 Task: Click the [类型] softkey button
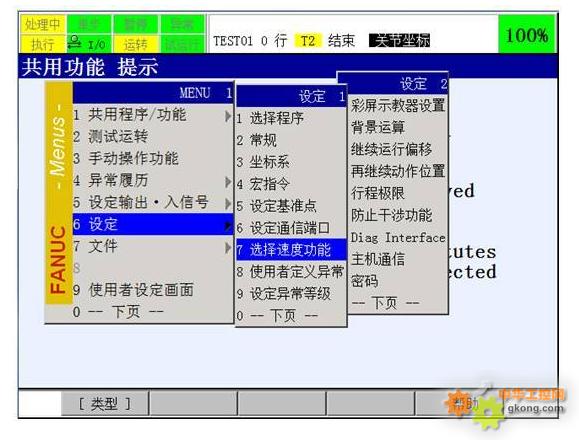105,404
